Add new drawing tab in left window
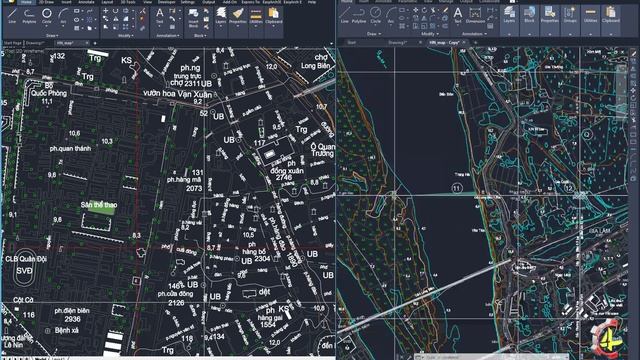The image size is (640, 360). tap(95, 43)
